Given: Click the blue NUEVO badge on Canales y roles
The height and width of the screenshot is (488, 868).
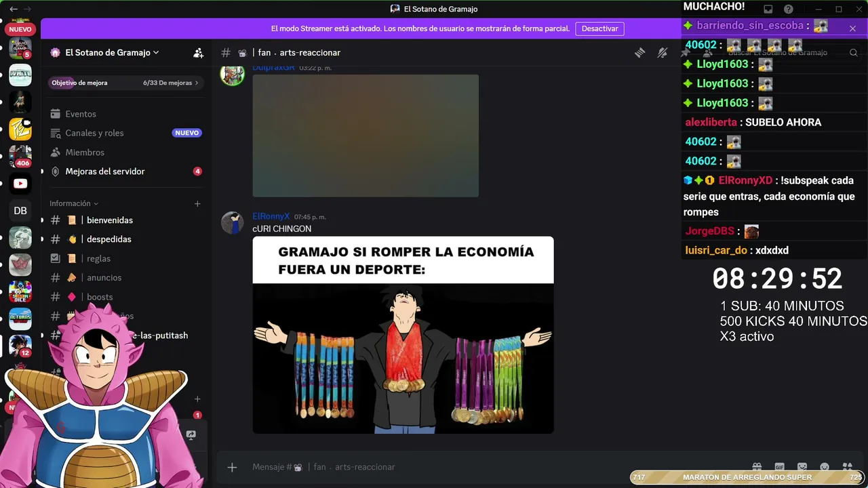Looking at the screenshot, I should pos(187,133).
